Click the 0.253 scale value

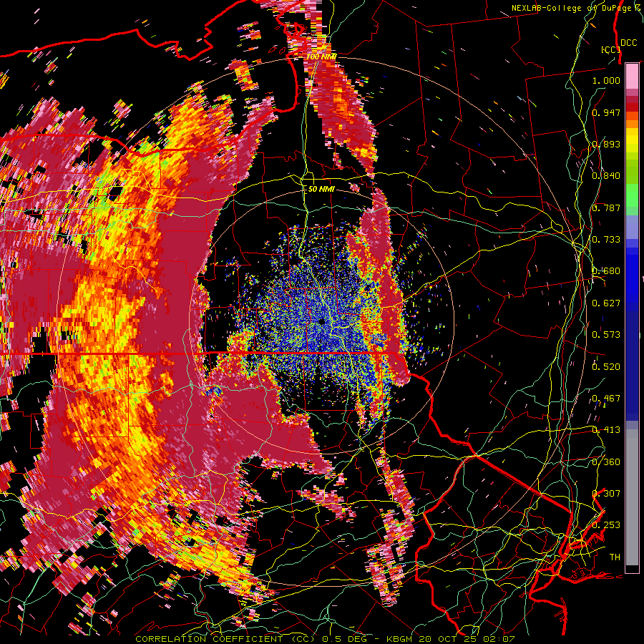tap(606, 525)
